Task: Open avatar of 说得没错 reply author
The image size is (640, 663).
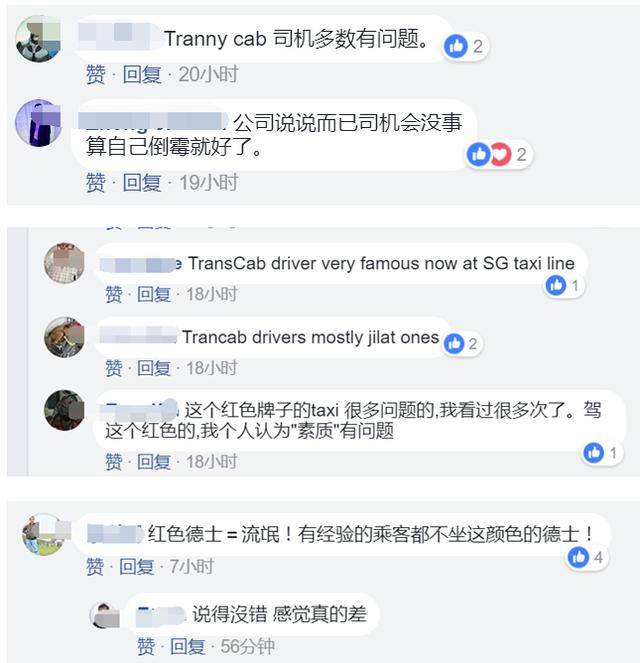Action: (x=104, y=615)
